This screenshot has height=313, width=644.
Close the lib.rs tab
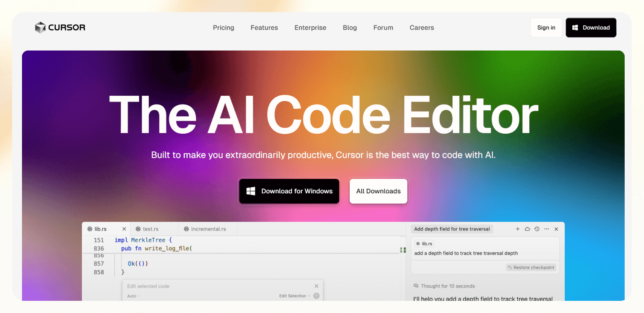(x=124, y=229)
